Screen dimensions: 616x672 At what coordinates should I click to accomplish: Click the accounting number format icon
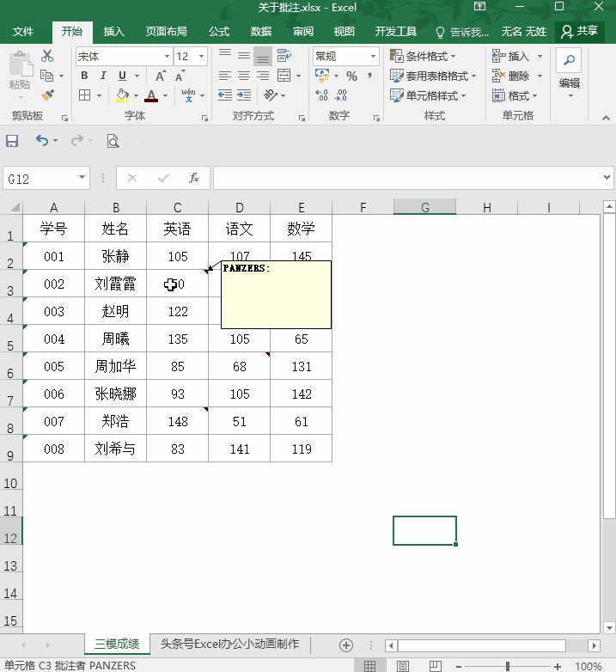pos(322,76)
